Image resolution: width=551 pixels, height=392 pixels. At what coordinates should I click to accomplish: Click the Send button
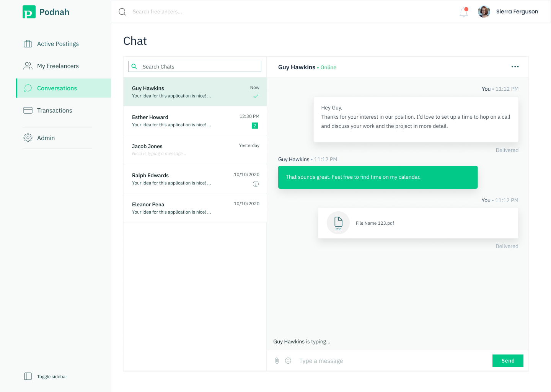tap(508, 361)
